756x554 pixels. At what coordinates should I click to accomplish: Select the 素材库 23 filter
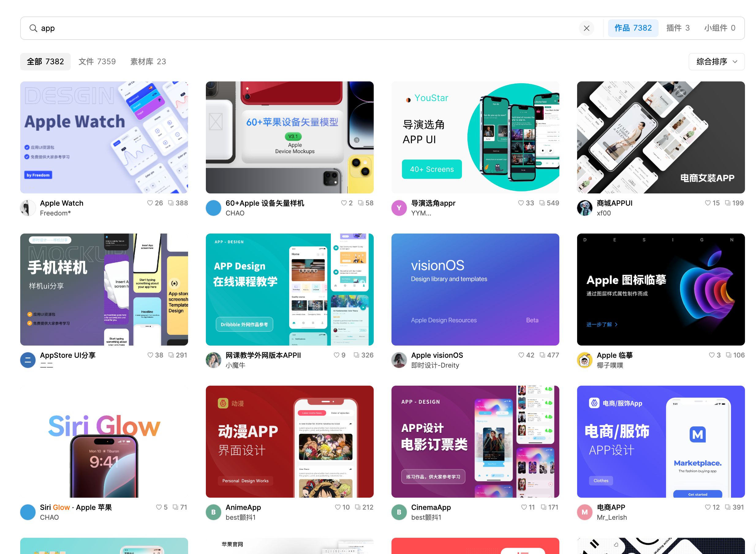(x=148, y=62)
